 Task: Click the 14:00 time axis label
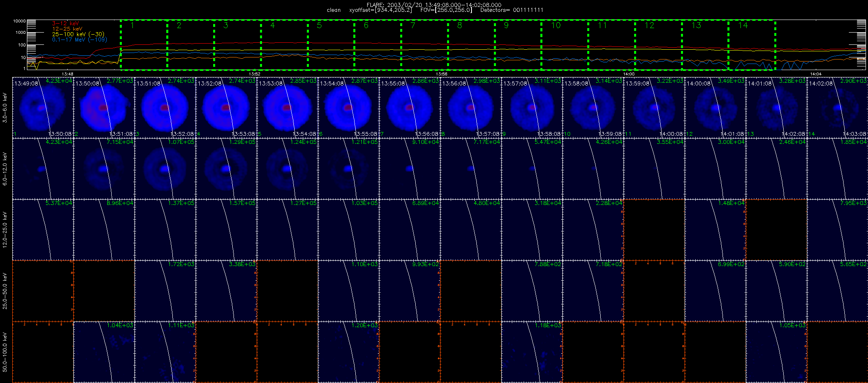pos(628,74)
